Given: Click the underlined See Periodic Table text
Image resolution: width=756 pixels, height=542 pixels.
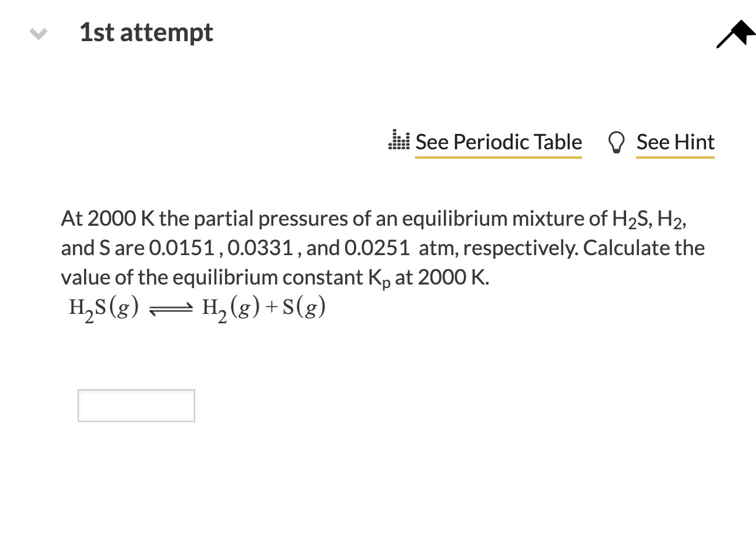Looking at the screenshot, I should [x=499, y=142].
